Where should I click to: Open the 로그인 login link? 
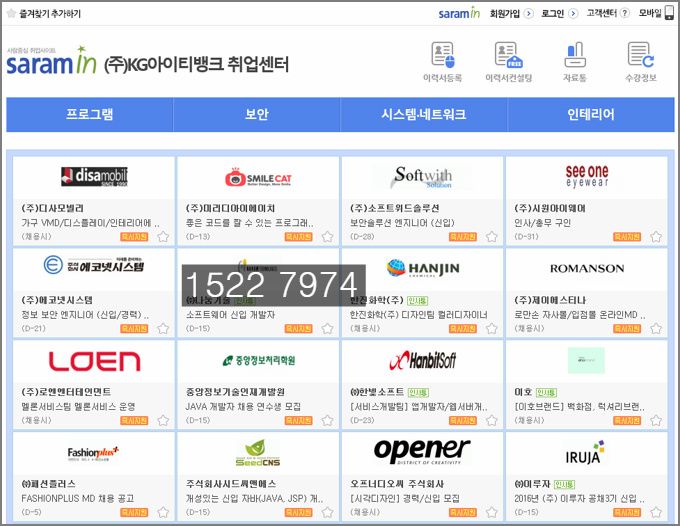[x=552, y=13]
